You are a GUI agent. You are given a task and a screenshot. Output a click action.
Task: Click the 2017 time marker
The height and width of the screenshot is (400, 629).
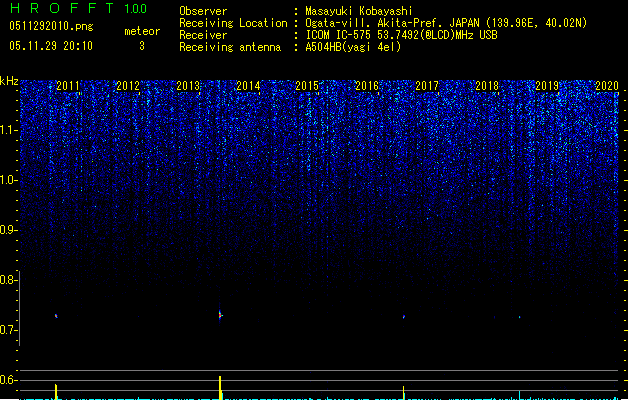[x=427, y=85]
